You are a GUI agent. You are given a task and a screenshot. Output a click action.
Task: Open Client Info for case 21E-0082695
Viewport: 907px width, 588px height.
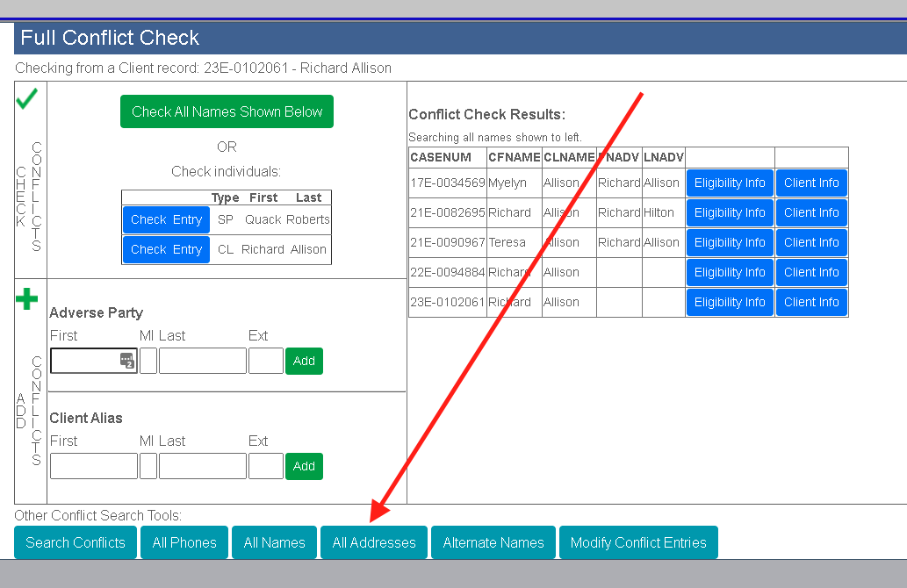[811, 212]
